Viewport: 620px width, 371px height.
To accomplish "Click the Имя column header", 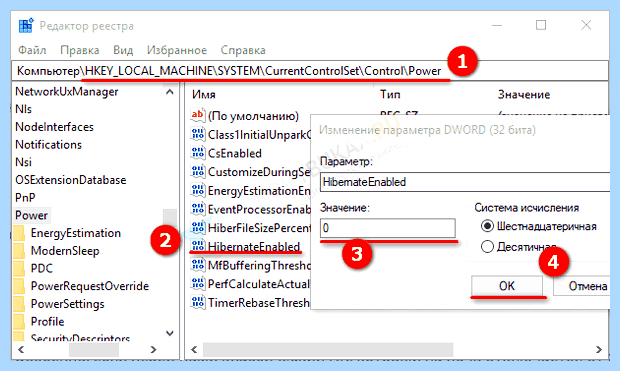I will click(204, 95).
